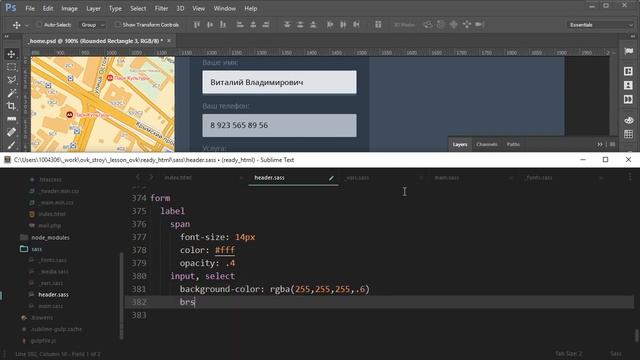Viewport: 640px width, 360px height.
Task: Select the Lasso tool in Photoshop
Action: point(11,80)
